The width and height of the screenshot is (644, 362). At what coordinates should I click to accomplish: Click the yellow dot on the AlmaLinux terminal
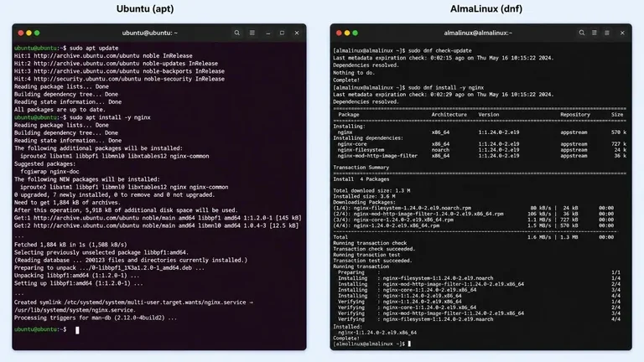pyautogui.click(x=347, y=33)
